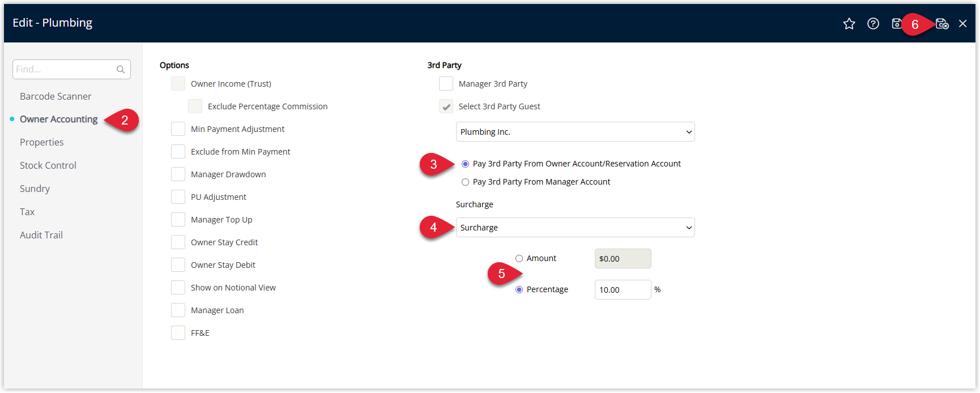
Task: Expand the Surcharge dropdown
Action: coord(575,228)
